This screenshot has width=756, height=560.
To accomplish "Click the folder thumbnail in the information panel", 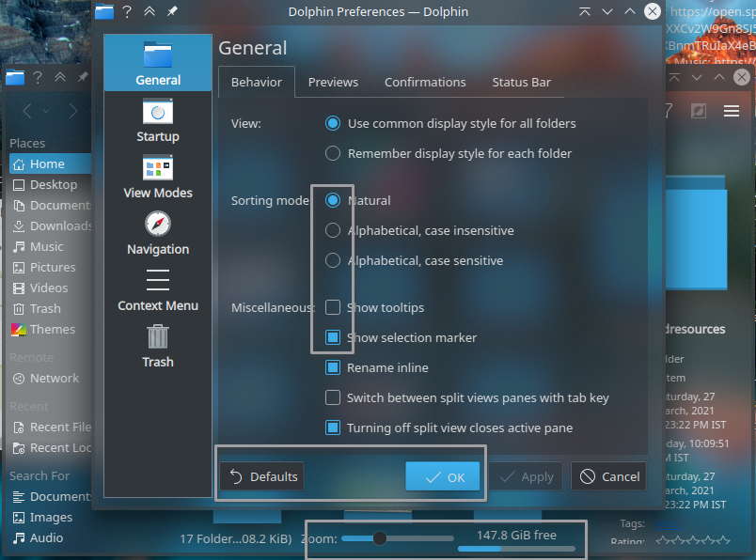I will 696,232.
